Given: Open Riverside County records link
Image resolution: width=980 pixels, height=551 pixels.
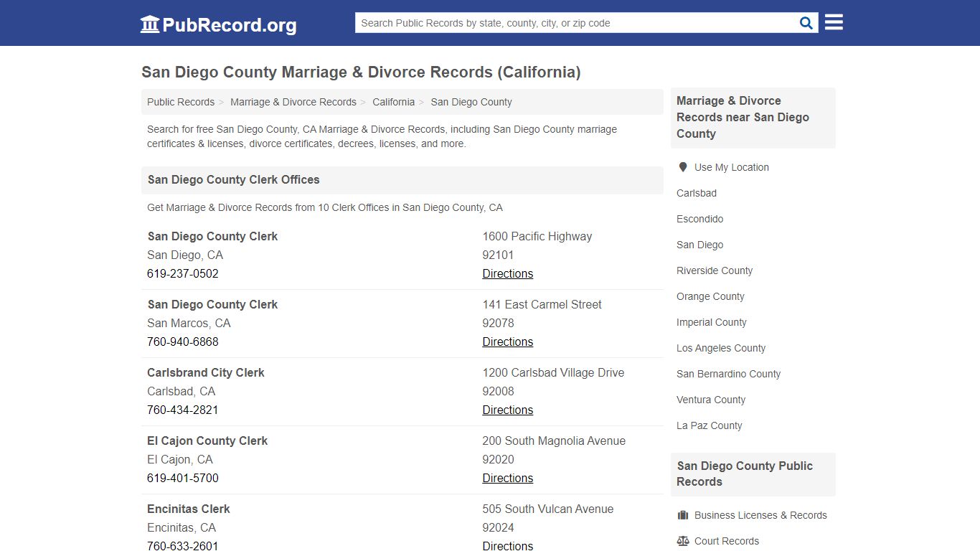Looking at the screenshot, I should (x=715, y=270).
